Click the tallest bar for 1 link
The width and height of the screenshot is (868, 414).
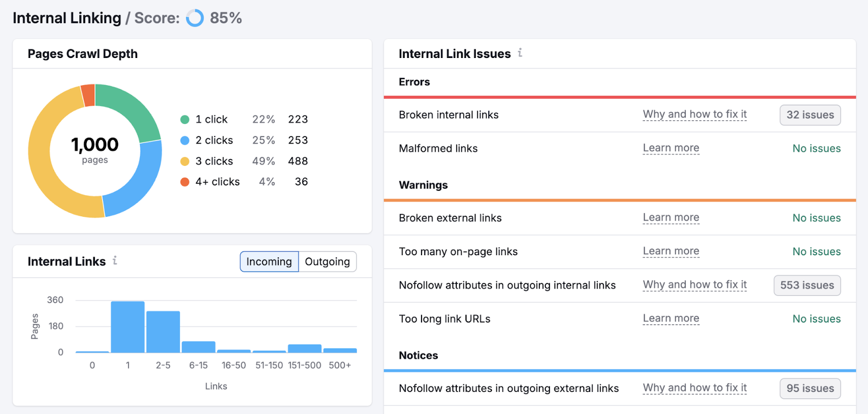coord(127,327)
